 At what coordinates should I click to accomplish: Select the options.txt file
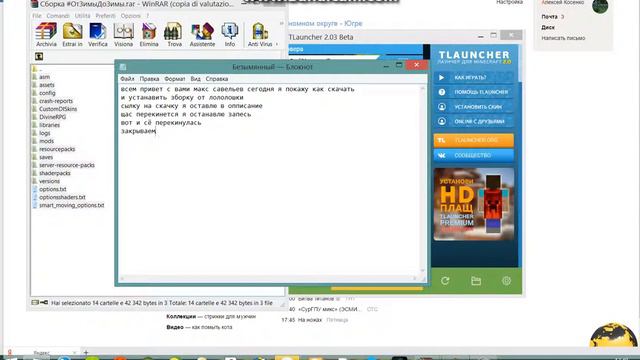53,189
